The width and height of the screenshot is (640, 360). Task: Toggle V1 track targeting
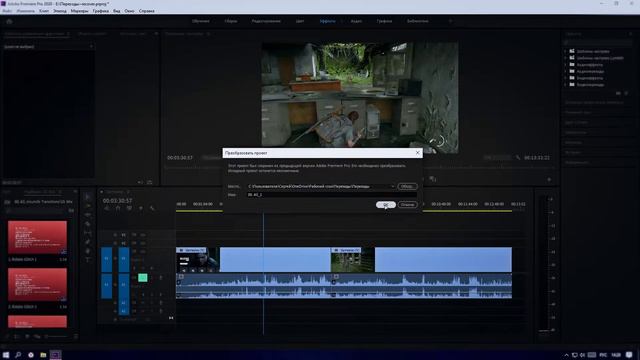(124, 259)
